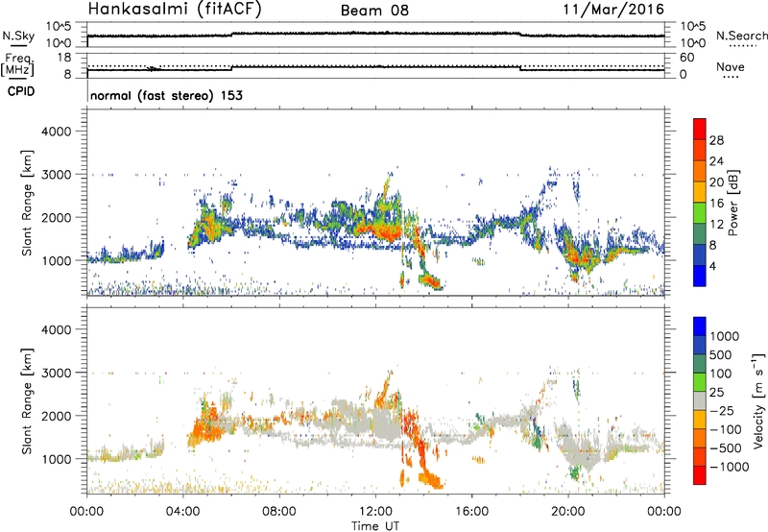Click the normal (fast stereo) 153 text
The width and height of the screenshot is (768, 532).
(166, 95)
